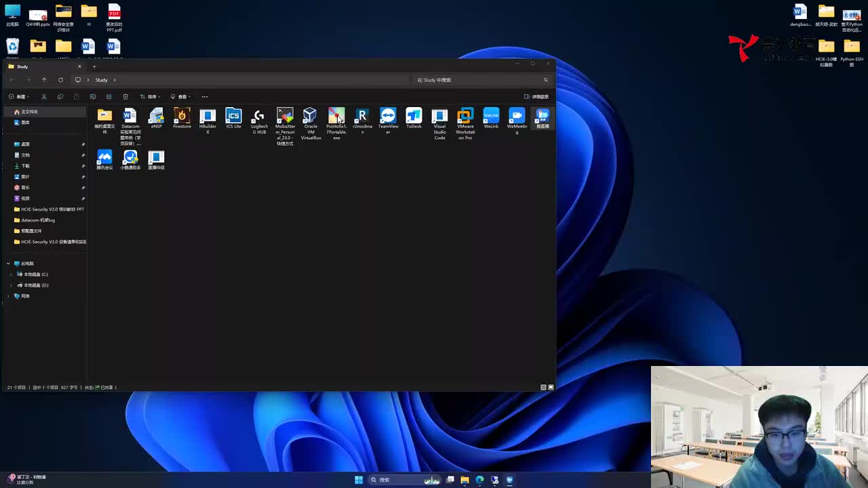Expand the 网络 (Network) tree node
This screenshot has height=488, width=868.
coord(8,296)
